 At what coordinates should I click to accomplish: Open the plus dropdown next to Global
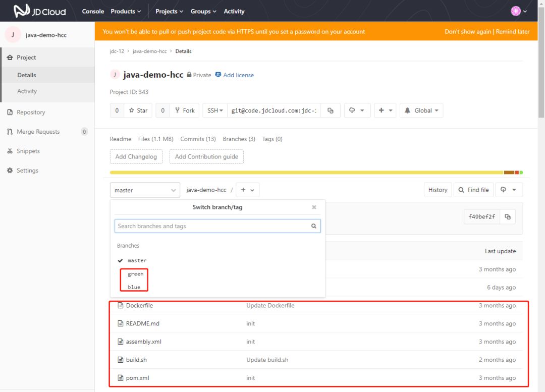[x=385, y=110]
